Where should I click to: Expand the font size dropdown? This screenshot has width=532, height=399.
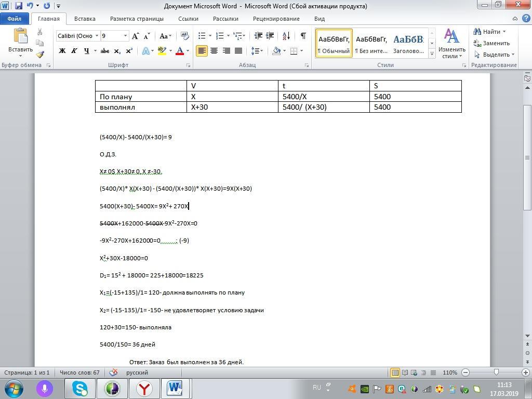(125, 36)
